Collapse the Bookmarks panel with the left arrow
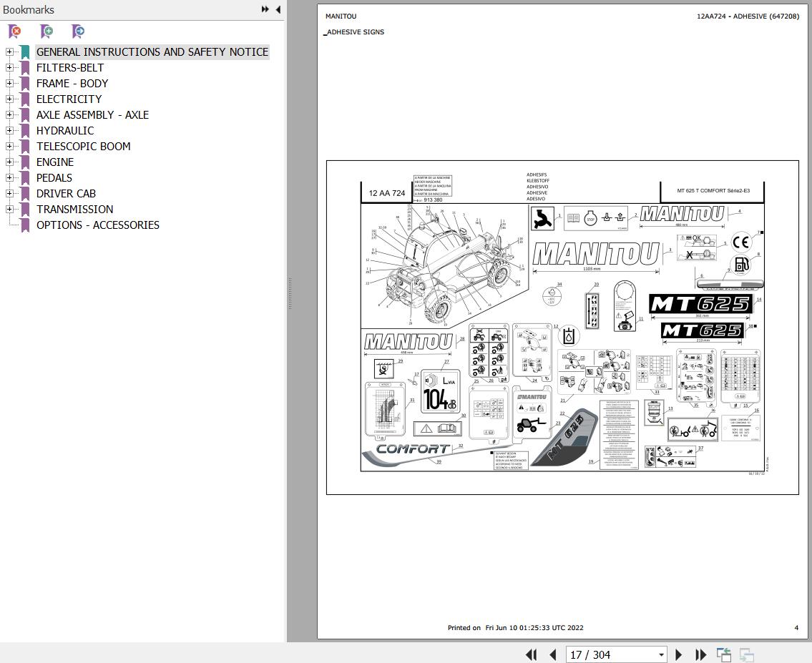 (x=278, y=9)
